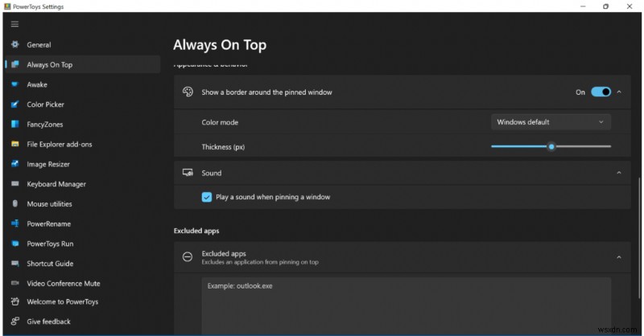Click the Awake cup icon

click(15, 84)
